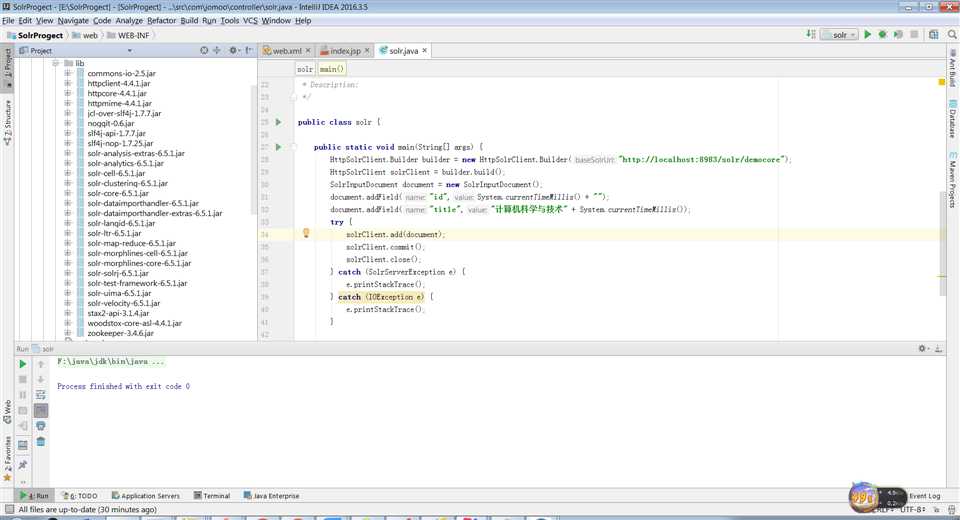The height and width of the screenshot is (520, 960).
Task: Click the disabled stop icon in main toolbar
Action: [x=914, y=35]
